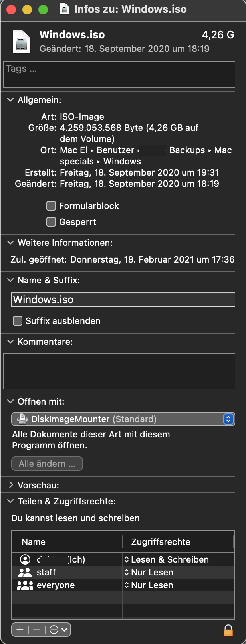Click the Alle ändern button

click(47, 464)
